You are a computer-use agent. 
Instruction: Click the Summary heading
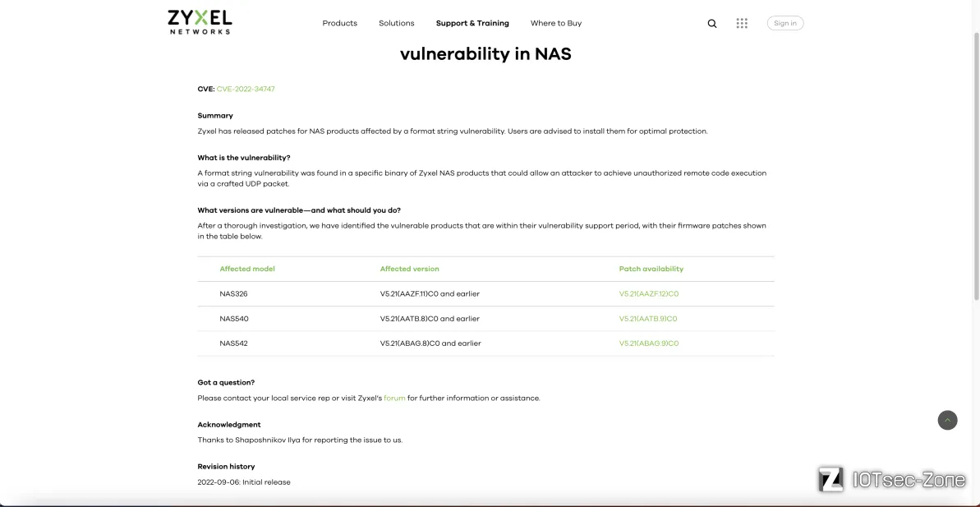pos(215,116)
